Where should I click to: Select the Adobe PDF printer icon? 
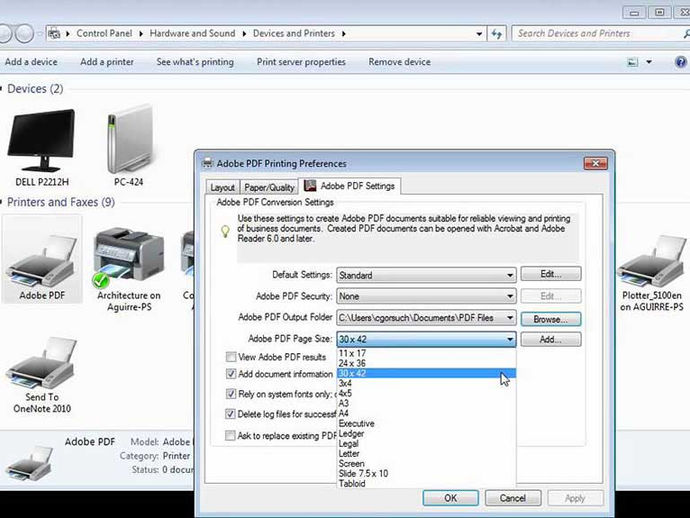click(x=42, y=261)
